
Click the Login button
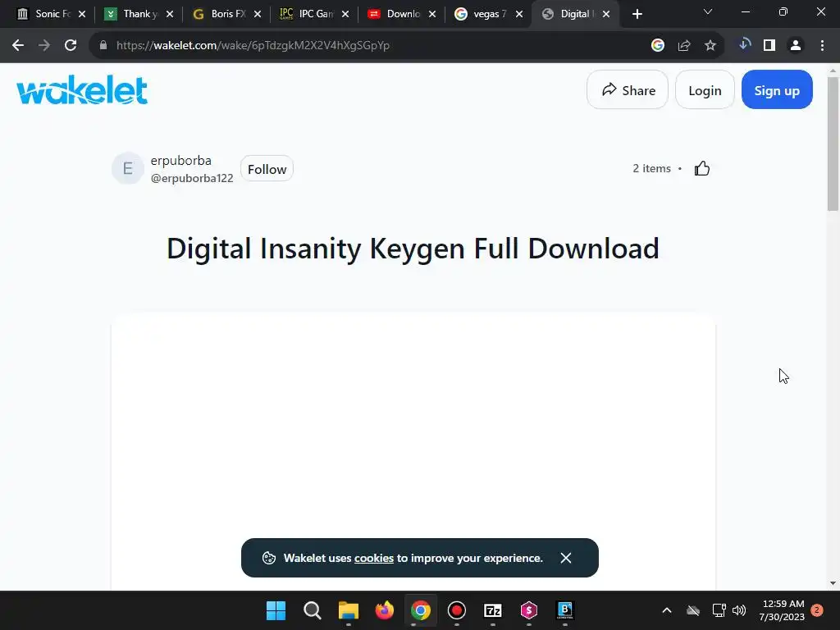(705, 90)
